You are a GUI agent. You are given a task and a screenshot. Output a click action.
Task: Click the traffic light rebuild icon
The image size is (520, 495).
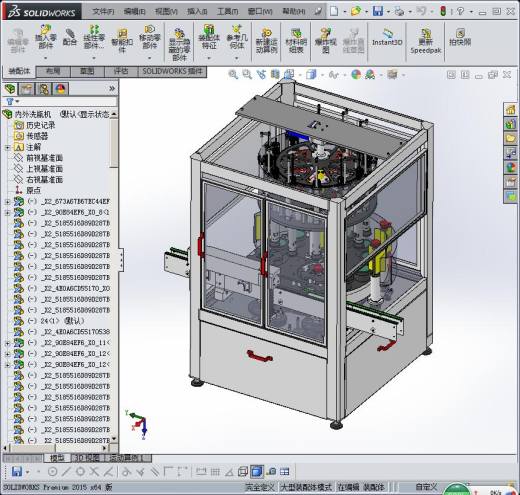443,11
